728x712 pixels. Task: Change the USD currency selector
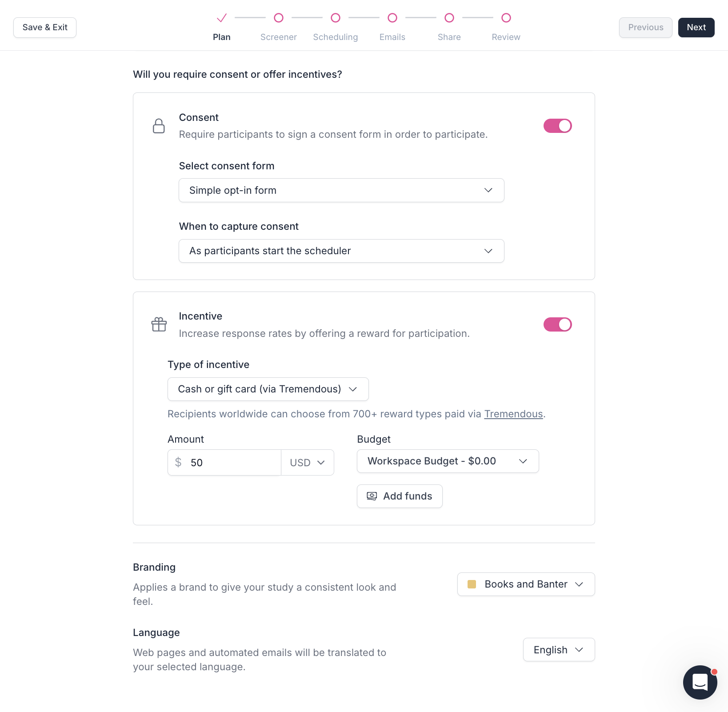point(308,463)
